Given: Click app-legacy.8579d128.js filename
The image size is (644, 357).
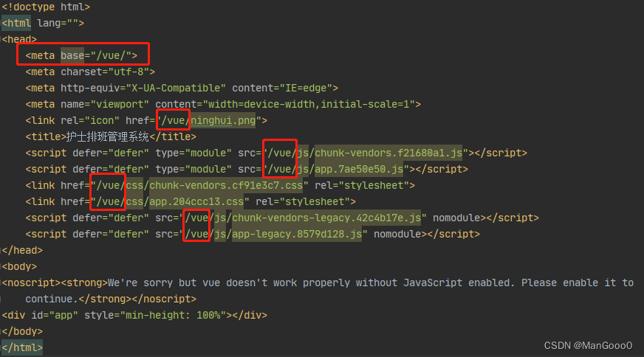Looking at the screenshot, I should (297, 235).
